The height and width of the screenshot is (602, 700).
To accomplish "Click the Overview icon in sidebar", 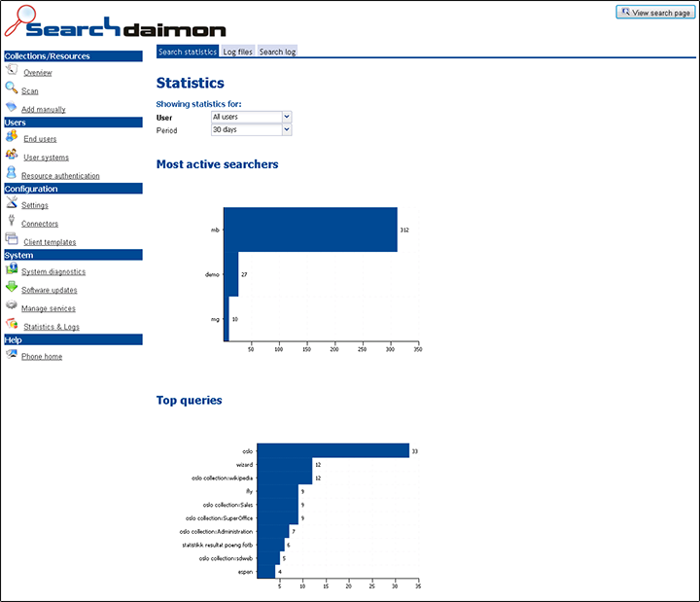I will (x=12, y=70).
